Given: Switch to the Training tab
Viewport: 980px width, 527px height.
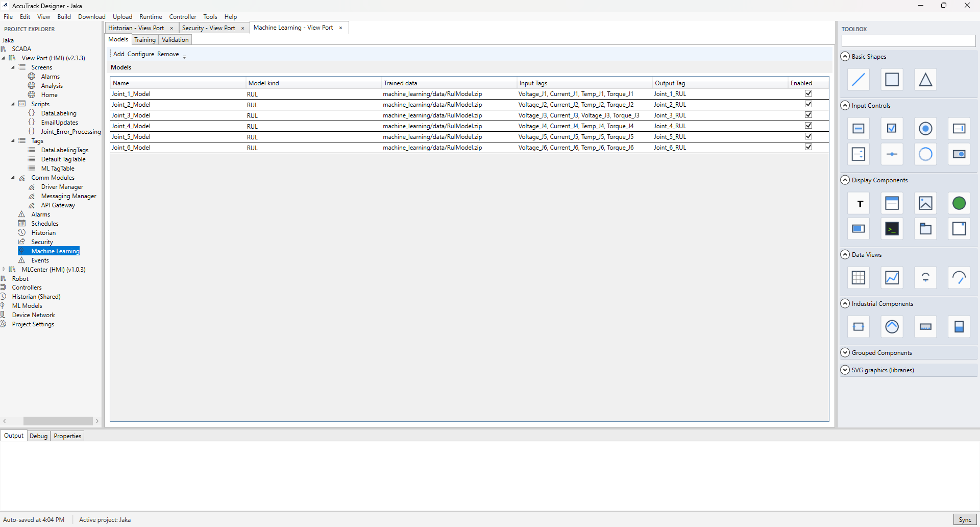Looking at the screenshot, I should tap(145, 40).
